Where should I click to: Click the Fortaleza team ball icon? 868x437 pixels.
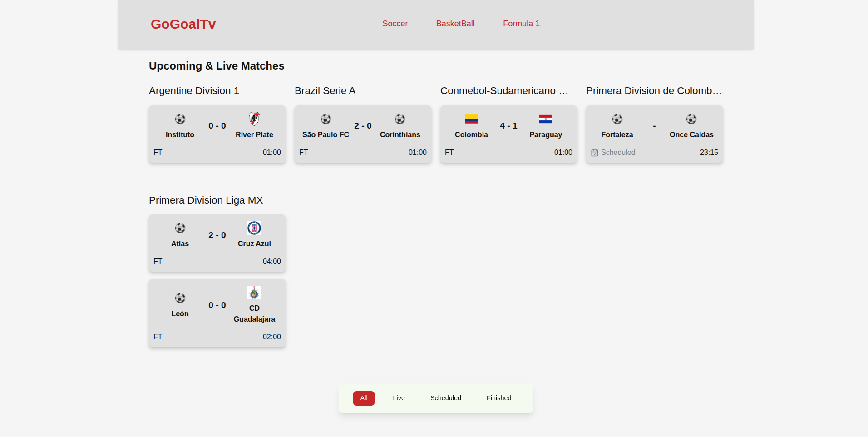[x=617, y=119]
